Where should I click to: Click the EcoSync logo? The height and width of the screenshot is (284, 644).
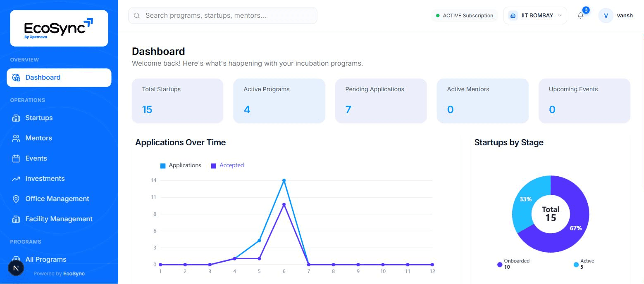(x=59, y=28)
